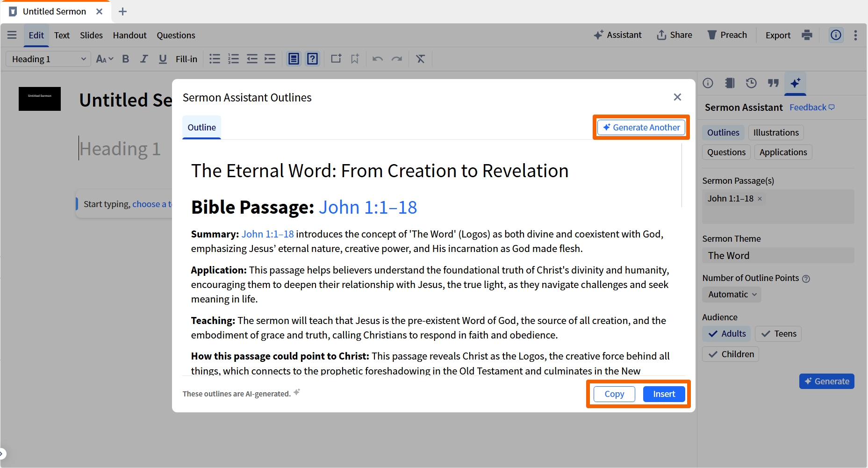This screenshot has width=868, height=468.
Task: Click the bookmark add icon
Action: point(355,59)
